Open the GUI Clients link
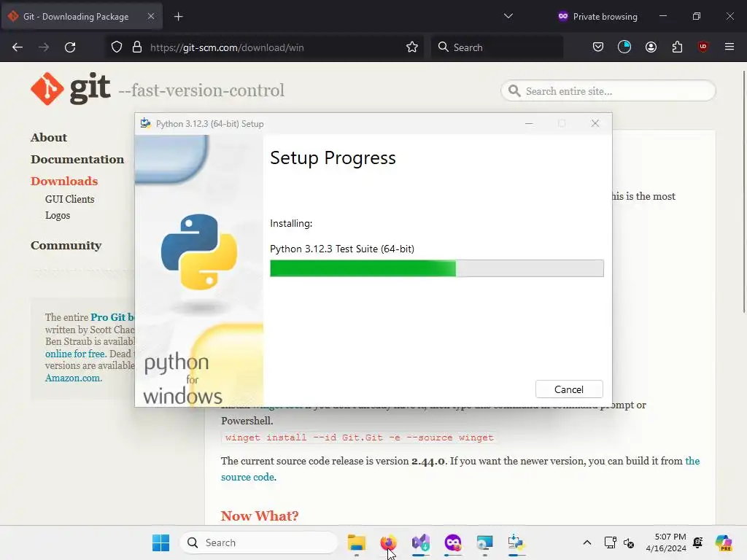 69,200
